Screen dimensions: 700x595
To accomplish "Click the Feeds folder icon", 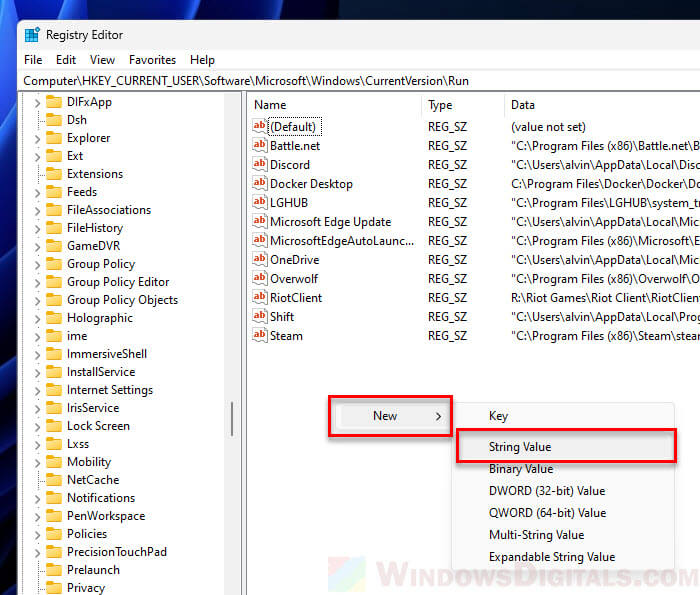I will click(x=54, y=192).
